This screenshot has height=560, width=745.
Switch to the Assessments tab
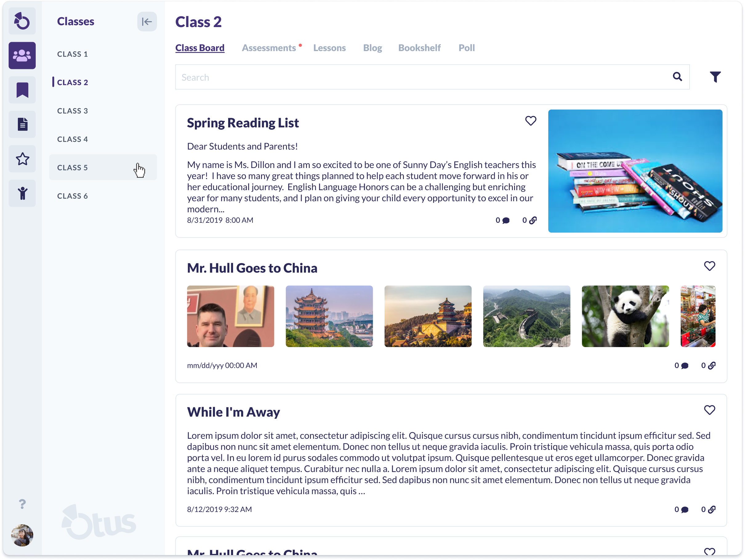click(x=269, y=48)
